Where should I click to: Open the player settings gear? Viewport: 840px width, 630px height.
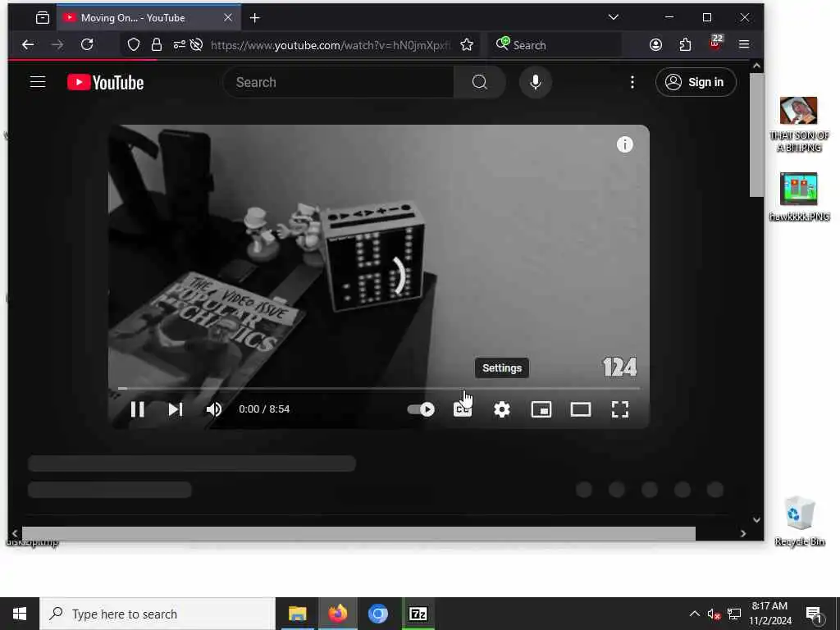(x=502, y=410)
